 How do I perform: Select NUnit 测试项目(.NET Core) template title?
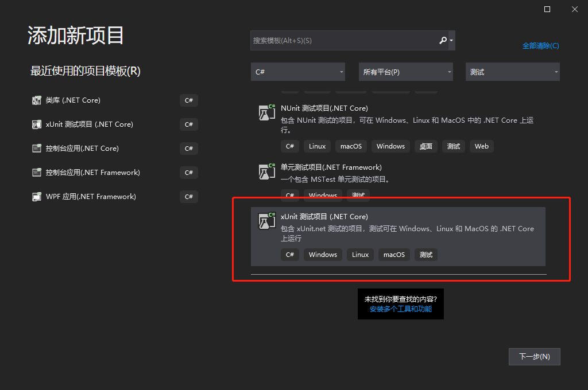pos(324,108)
